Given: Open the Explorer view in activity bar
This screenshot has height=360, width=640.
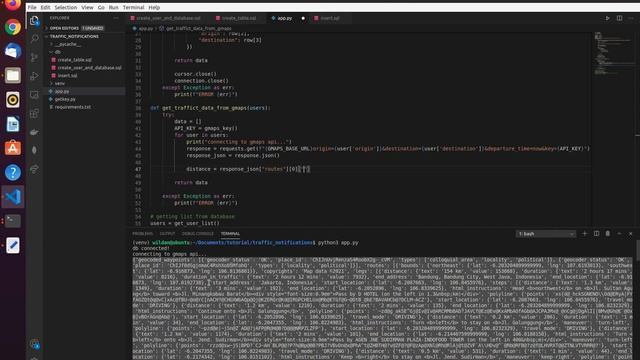Looking at the screenshot, I should [x=34, y=20].
